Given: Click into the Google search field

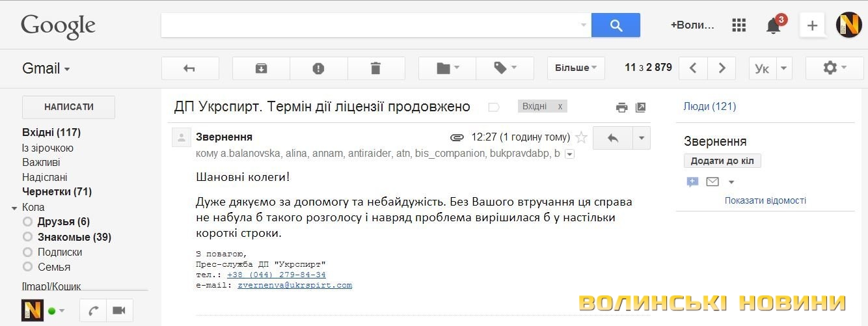Looking at the screenshot, I should click(368, 25).
